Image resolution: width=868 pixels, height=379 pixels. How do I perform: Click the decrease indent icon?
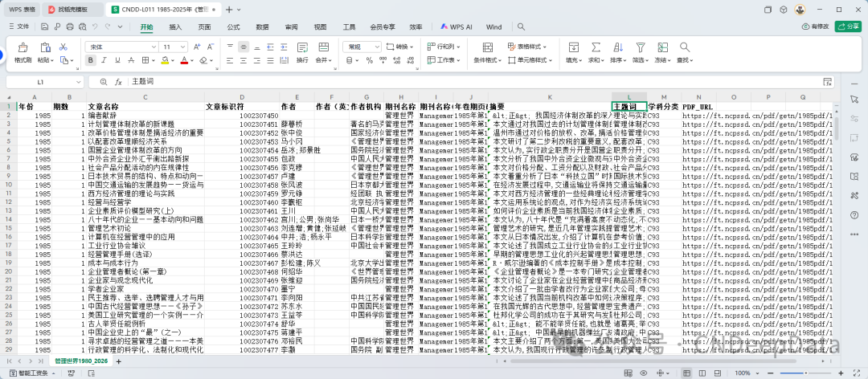pos(270,47)
